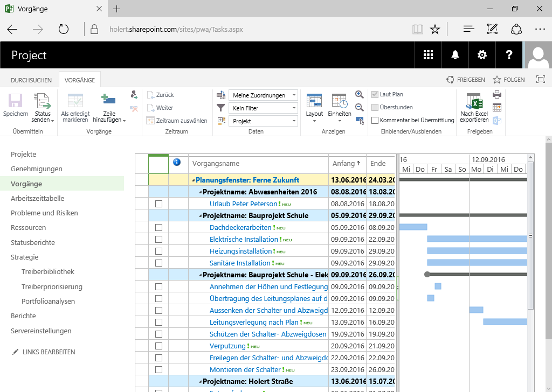This screenshot has height=392, width=552.
Task: Click Zeitraum auswählen button
Action: (x=177, y=121)
